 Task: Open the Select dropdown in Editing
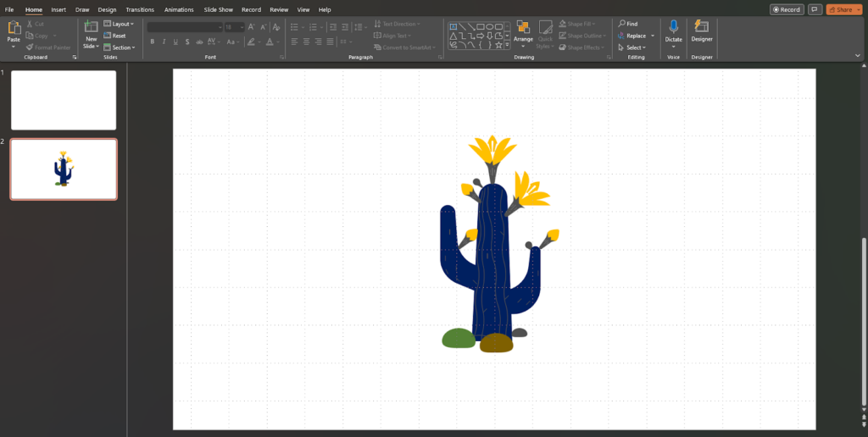pos(632,47)
